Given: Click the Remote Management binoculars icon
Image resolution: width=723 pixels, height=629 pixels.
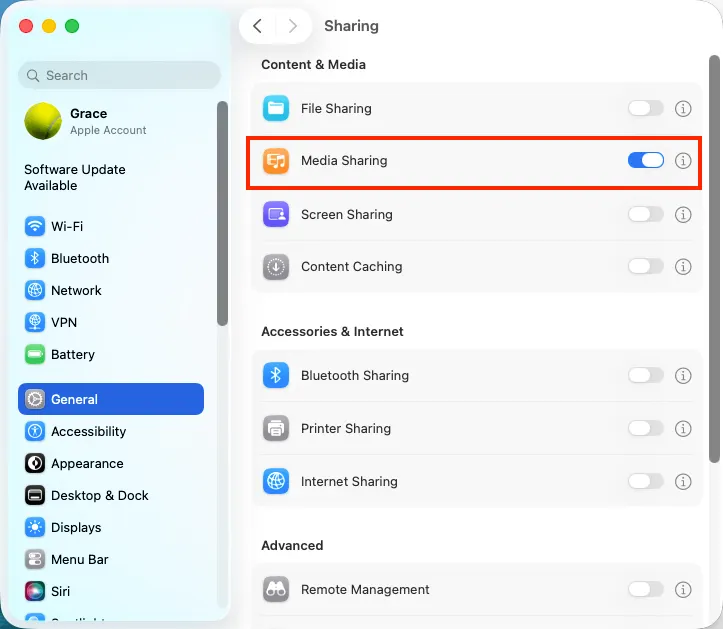Looking at the screenshot, I should pos(276,589).
